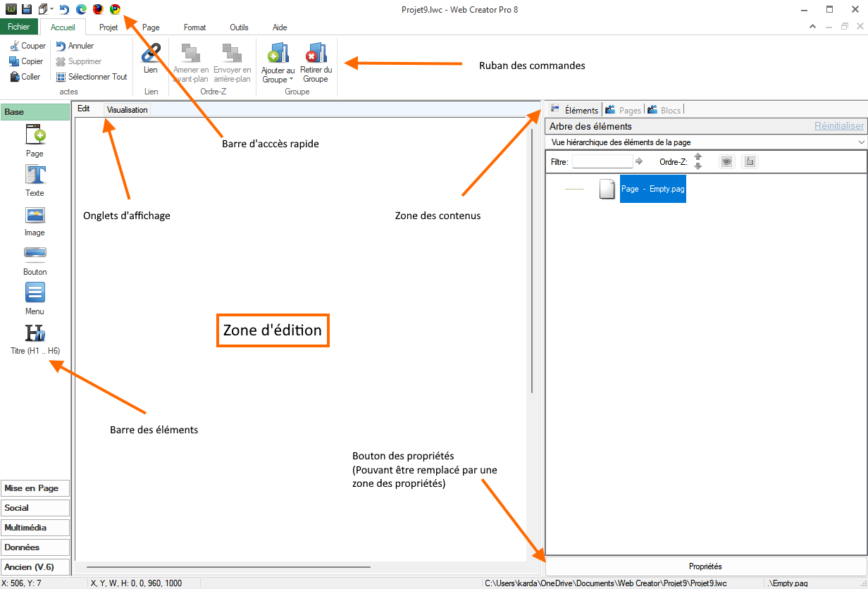Click Coller in the ribbon
Screen dimensions: 868x589
click(25, 77)
